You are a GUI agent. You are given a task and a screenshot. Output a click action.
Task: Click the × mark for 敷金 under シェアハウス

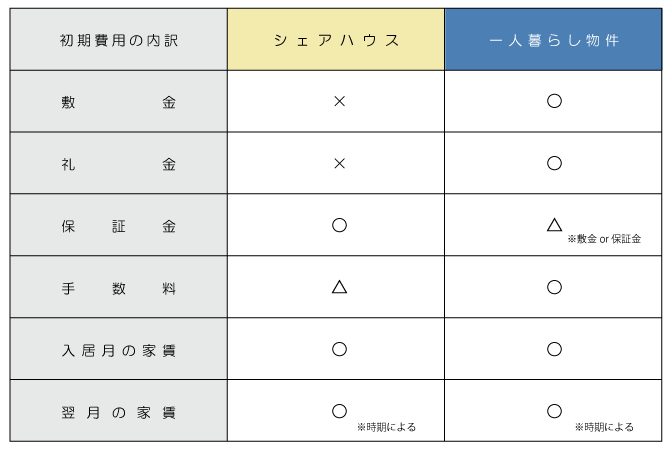[x=339, y=102]
